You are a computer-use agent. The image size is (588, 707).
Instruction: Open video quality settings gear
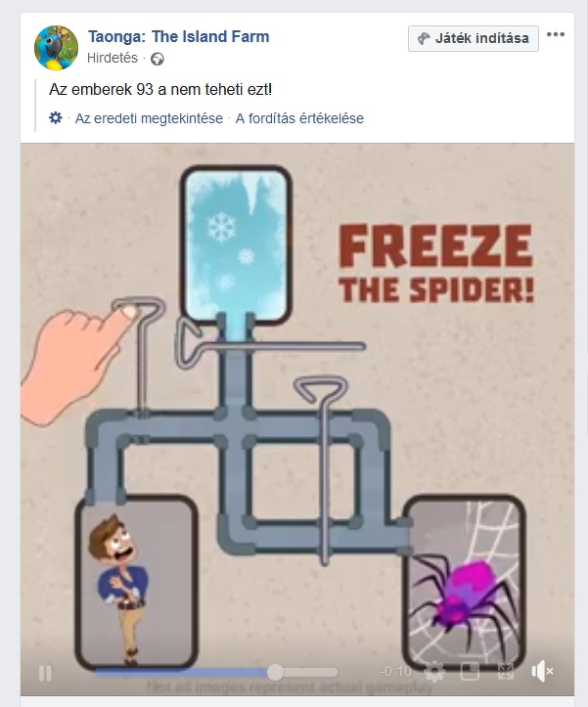pos(434,672)
